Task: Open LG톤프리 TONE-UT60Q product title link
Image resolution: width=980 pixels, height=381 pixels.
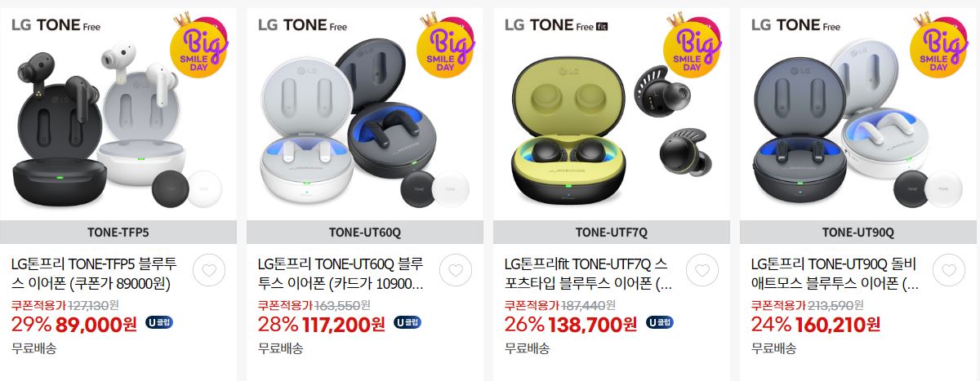Action: tap(341, 274)
